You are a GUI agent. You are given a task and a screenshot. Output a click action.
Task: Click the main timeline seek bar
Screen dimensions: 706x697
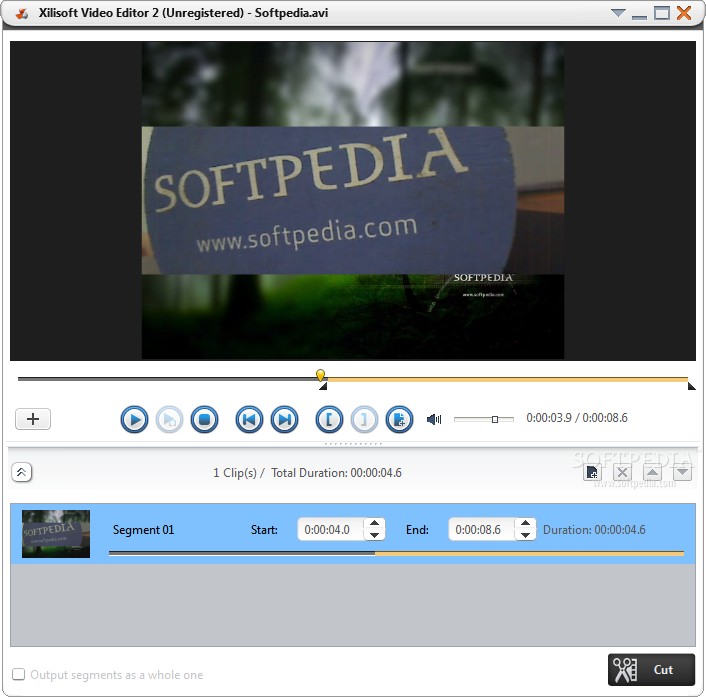353,380
